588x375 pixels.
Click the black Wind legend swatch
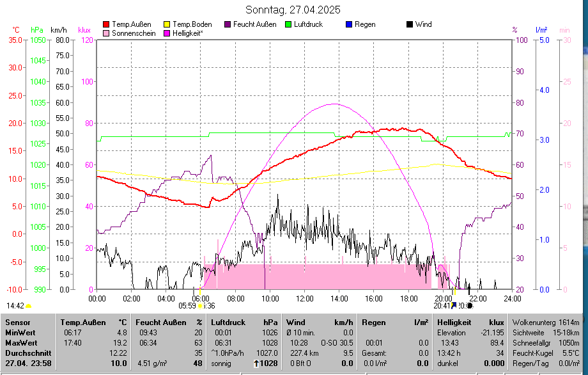coord(410,24)
